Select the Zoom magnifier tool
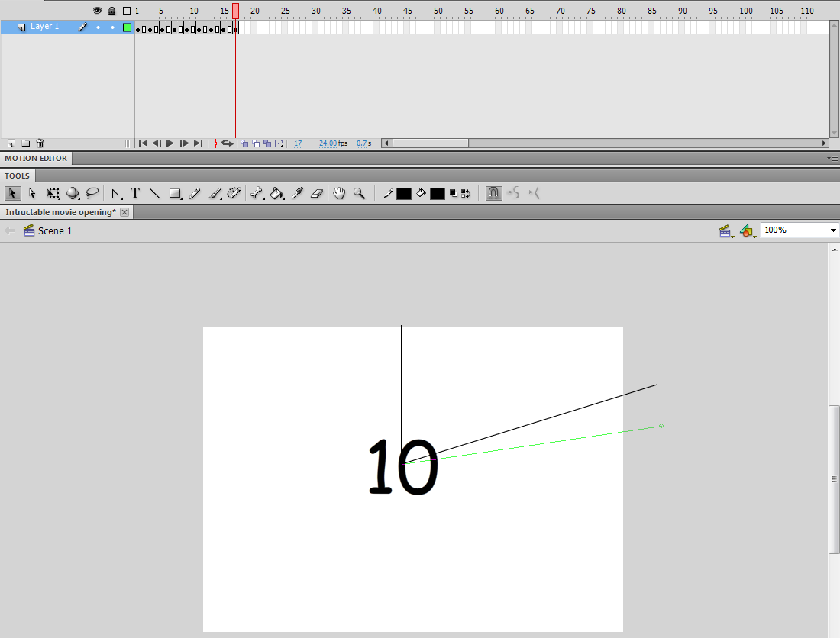 click(359, 193)
